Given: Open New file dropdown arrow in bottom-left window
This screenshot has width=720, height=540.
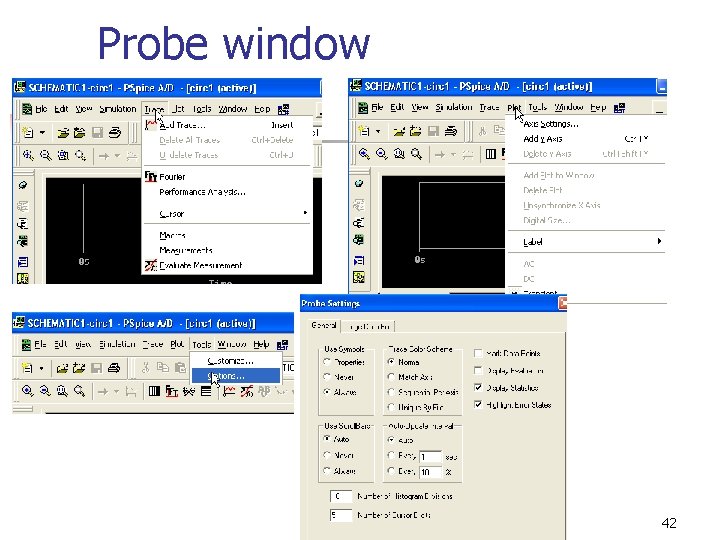Looking at the screenshot, I should (41, 368).
